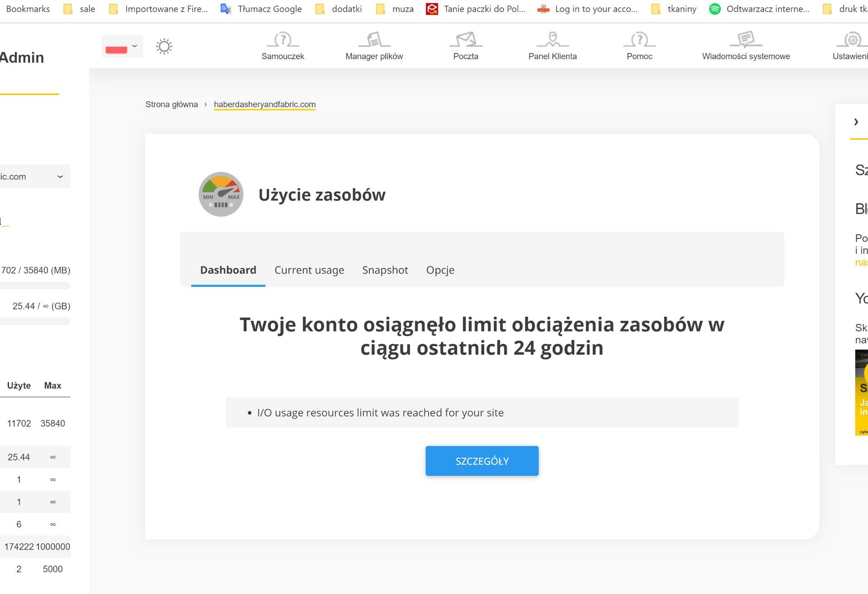Click the resource usage gauge icon
This screenshot has width=868, height=594.
221,195
